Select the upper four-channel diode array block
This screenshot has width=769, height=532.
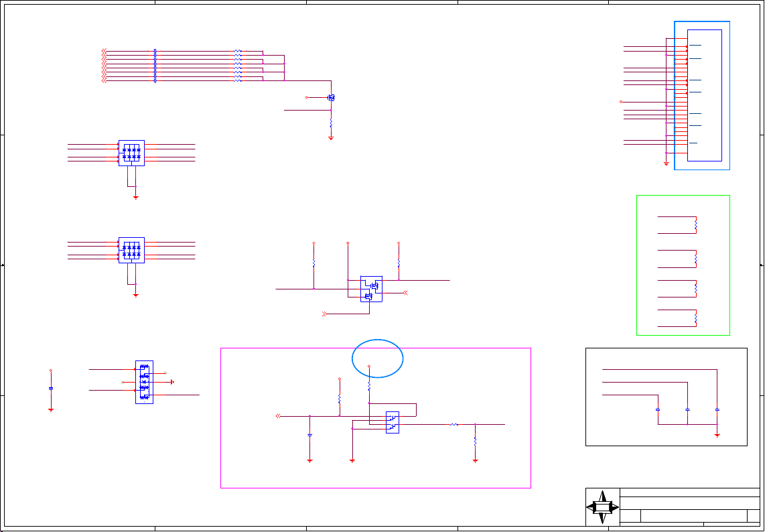tap(131, 153)
